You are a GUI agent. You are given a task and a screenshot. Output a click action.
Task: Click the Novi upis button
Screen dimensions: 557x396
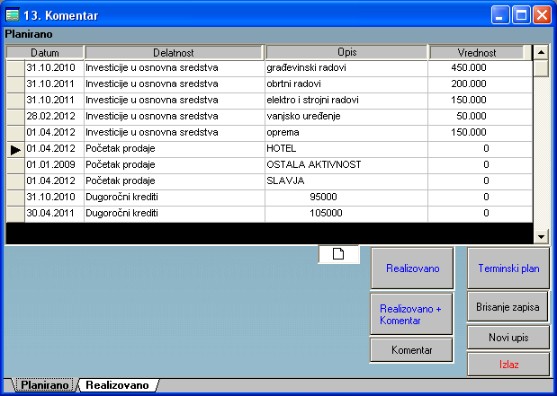508,337
